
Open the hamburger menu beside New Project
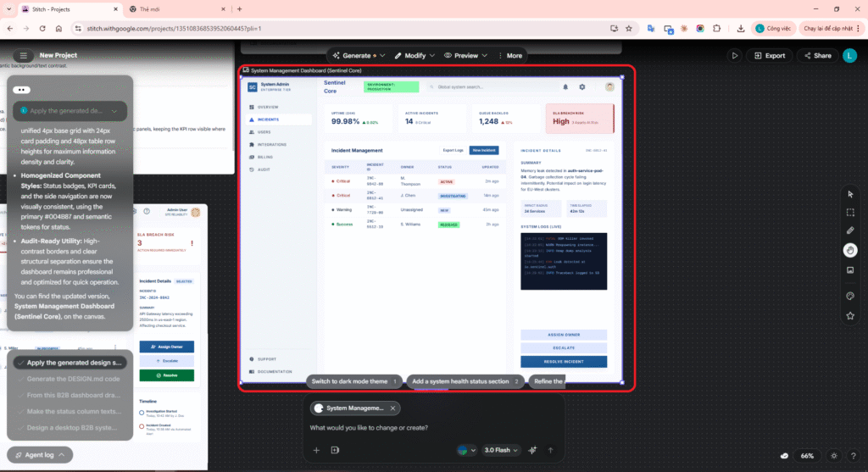23,56
